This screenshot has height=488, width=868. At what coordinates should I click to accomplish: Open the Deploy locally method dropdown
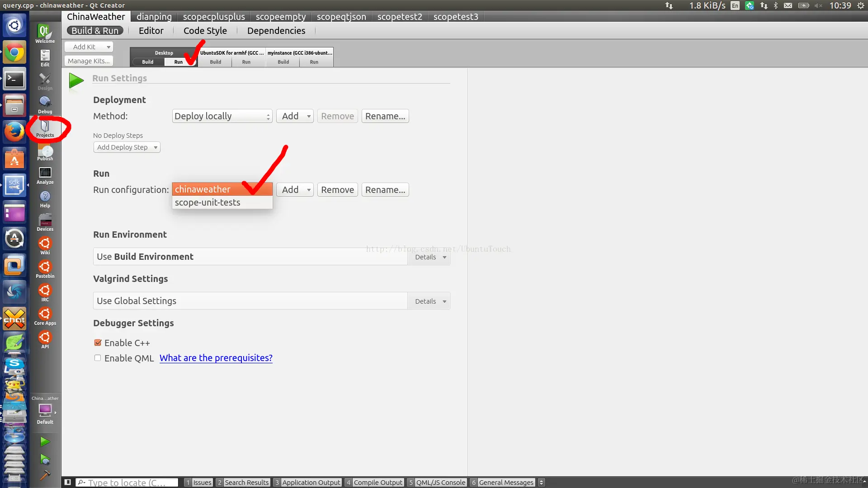pos(222,116)
